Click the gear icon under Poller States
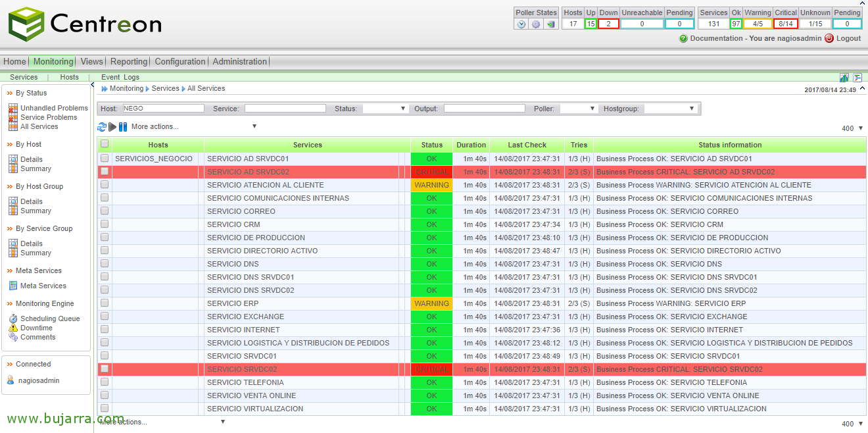Image resolution: width=868 pixels, height=433 pixels. (536, 24)
